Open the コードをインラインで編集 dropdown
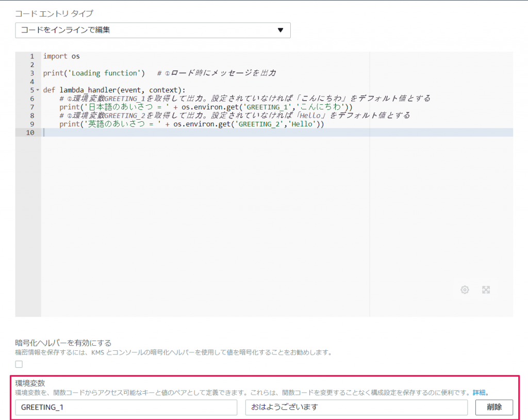 pyautogui.click(x=153, y=30)
